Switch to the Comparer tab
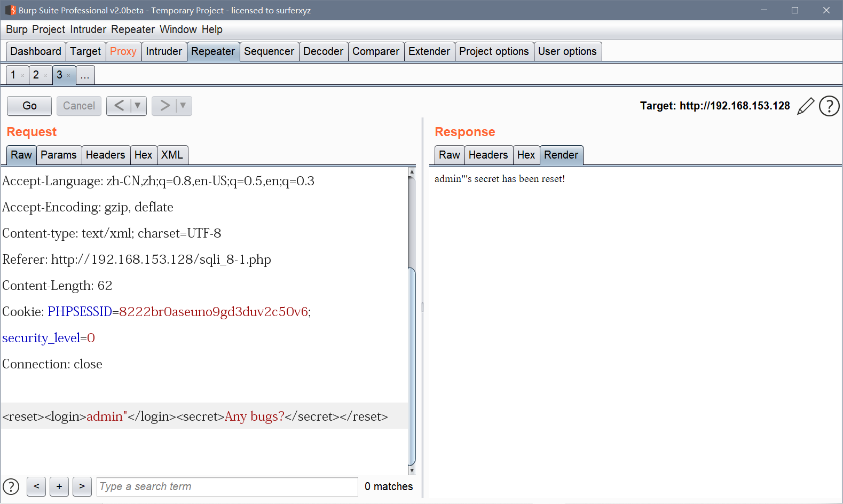The image size is (843, 504). (x=376, y=51)
